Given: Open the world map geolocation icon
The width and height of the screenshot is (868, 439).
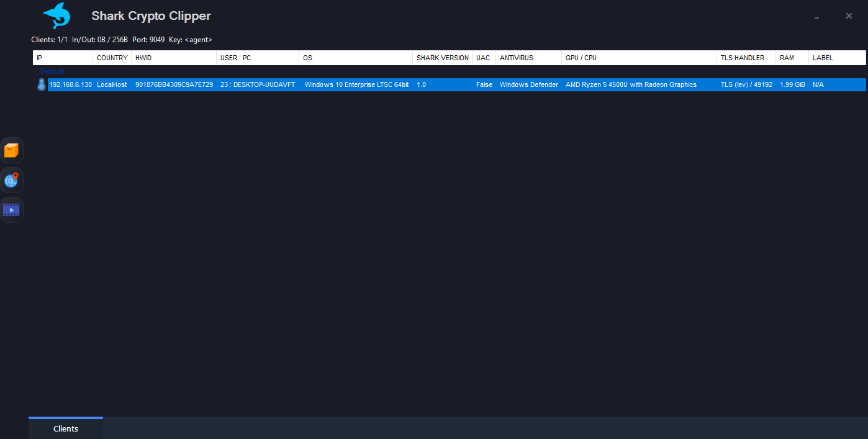Looking at the screenshot, I should [11, 179].
